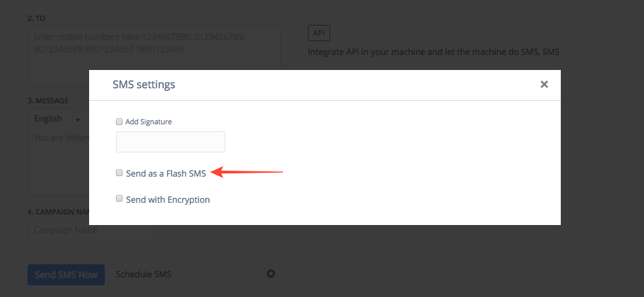
Task: Click the API button
Action: tap(319, 33)
